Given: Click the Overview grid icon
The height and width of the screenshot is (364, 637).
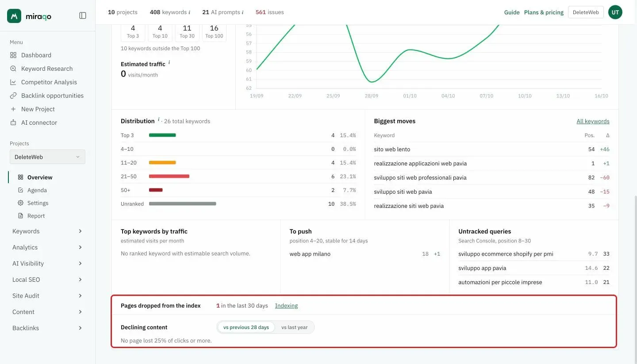Looking at the screenshot, I should tap(20, 177).
